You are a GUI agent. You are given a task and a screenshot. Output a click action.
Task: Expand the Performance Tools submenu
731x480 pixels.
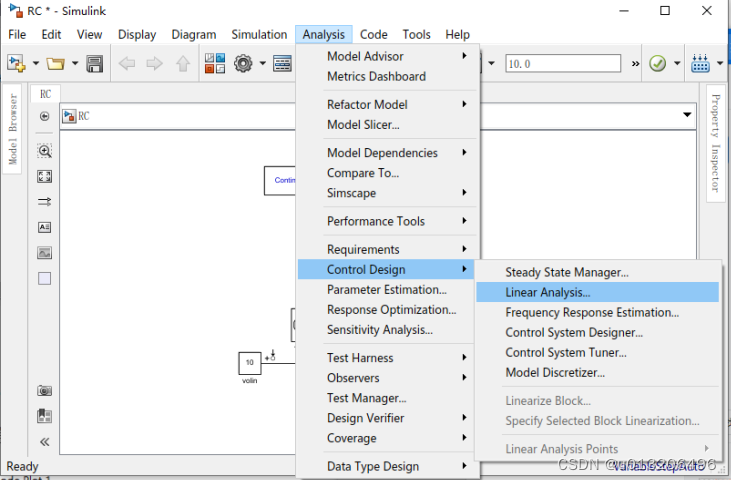[388, 221]
